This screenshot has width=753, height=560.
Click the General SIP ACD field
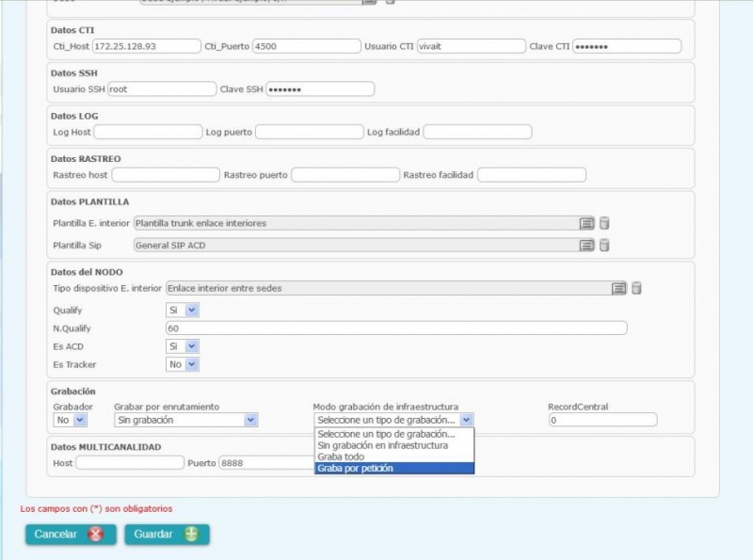click(356, 246)
